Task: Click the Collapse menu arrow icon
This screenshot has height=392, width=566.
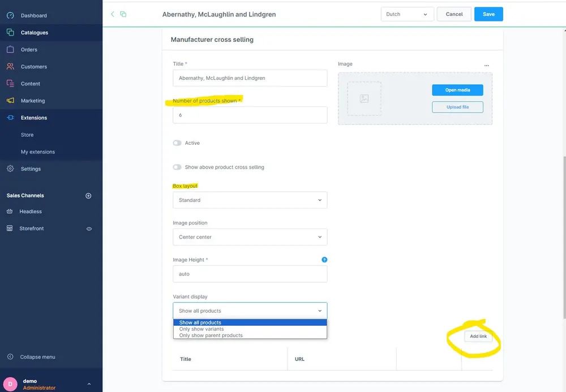Action: (10, 357)
